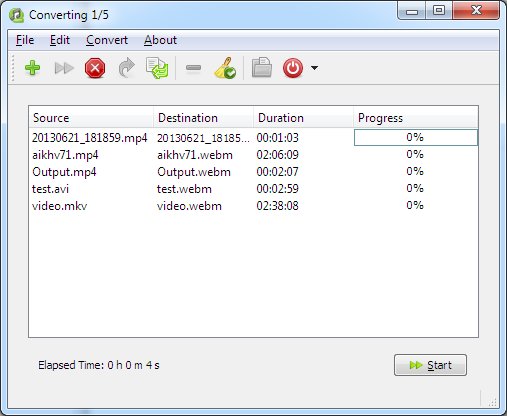The height and width of the screenshot is (416, 507).
Task: Click progress bar of the first file
Action: point(415,137)
